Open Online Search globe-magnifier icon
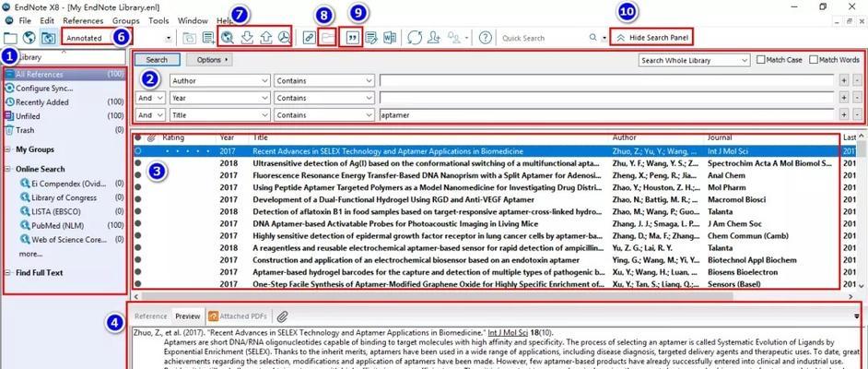This screenshot has width=868, height=369. point(228,38)
